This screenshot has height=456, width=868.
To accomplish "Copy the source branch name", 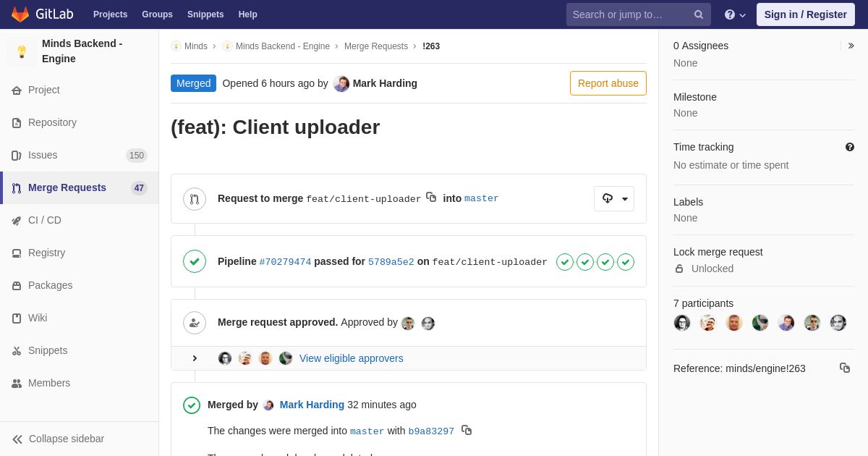I will tap(431, 197).
